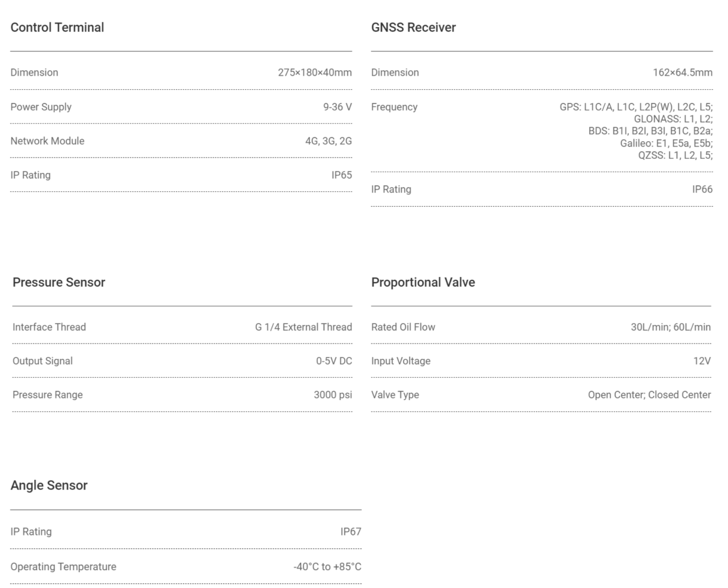Click the IP66 rating value
Screen dimensions: 728x588
[702, 190]
